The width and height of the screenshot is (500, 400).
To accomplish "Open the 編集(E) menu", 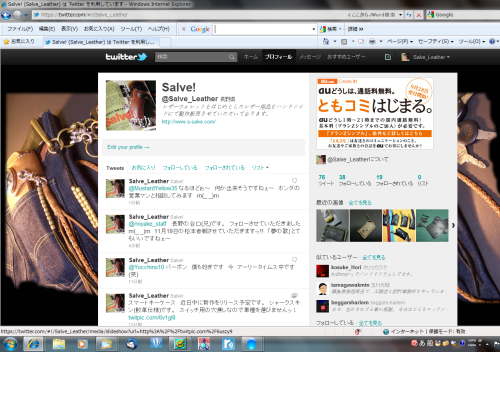I will pyautogui.click(x=47, y=29).
